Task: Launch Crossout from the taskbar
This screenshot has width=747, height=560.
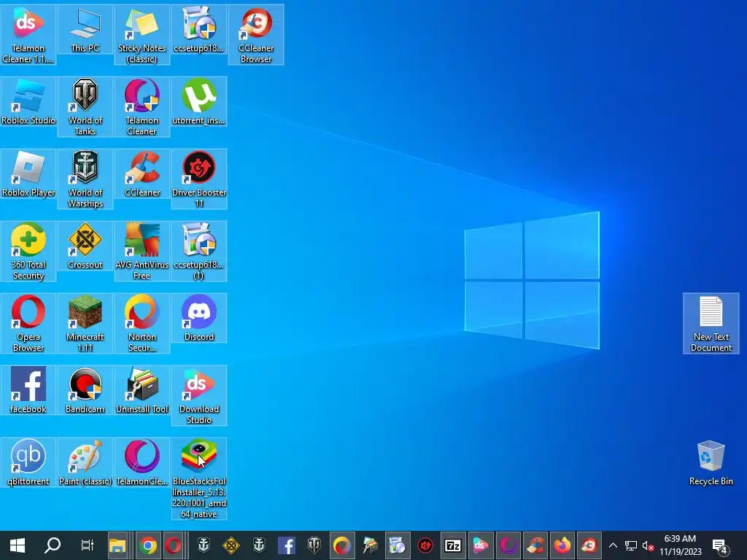Action: 231,545
